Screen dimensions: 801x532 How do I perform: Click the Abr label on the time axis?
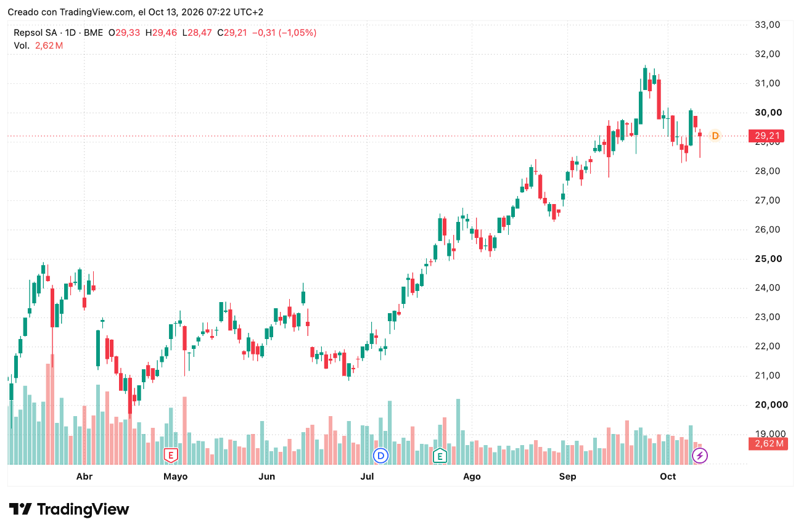pos(84,477)
